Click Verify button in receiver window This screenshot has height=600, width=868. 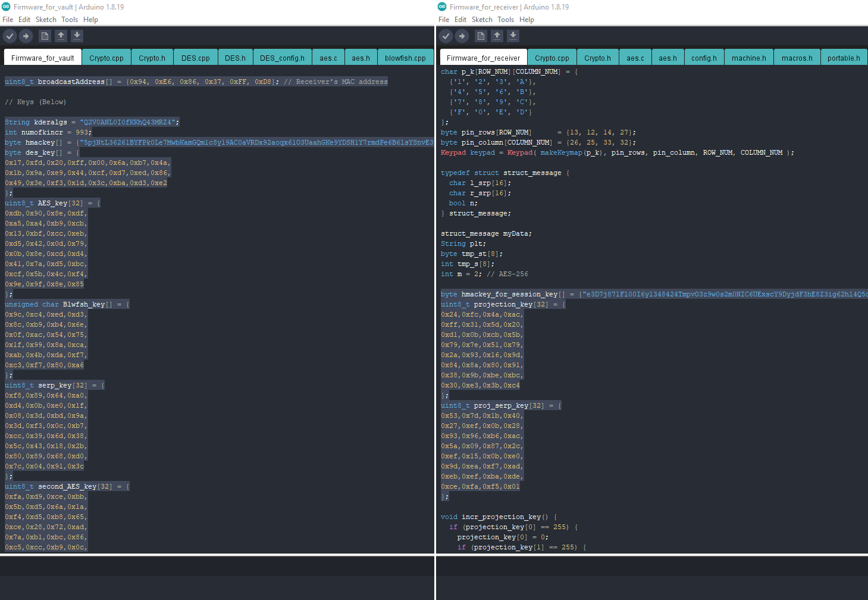446,36
